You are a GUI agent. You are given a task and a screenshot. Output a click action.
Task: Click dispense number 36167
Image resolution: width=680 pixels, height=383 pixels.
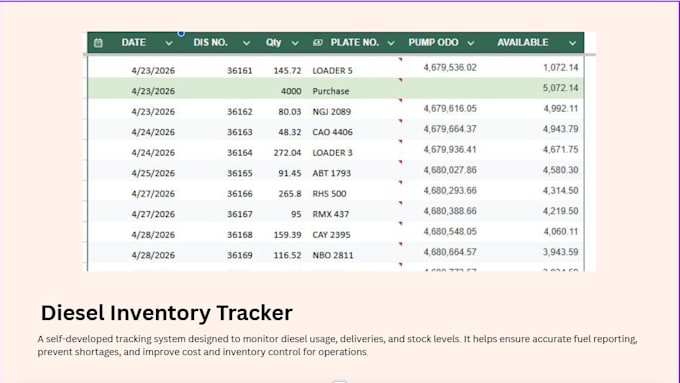[x=240, y=214]
